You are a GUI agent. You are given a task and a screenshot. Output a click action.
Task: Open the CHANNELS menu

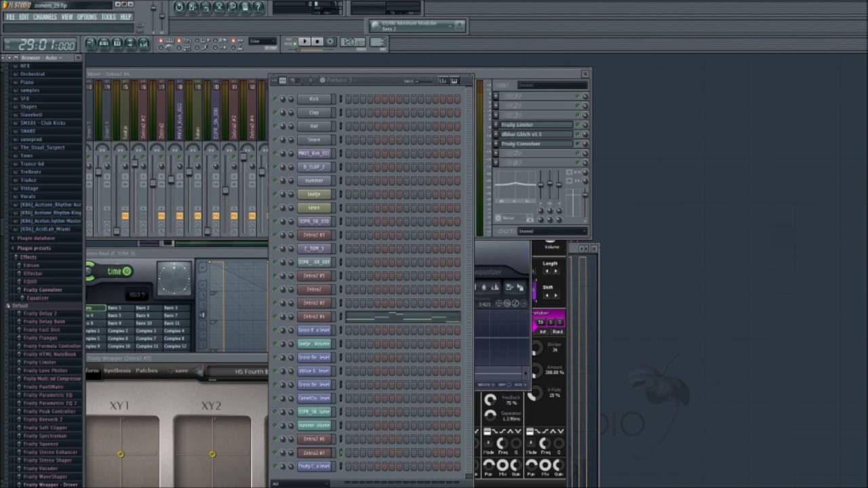coord(45,17)
